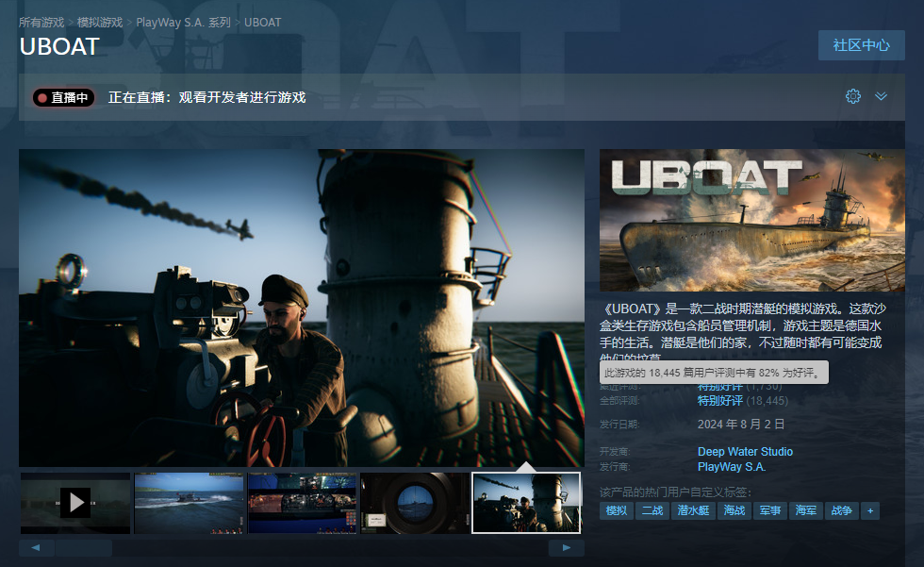
Task: Select the 二战 tag
Action: point(652,510)
